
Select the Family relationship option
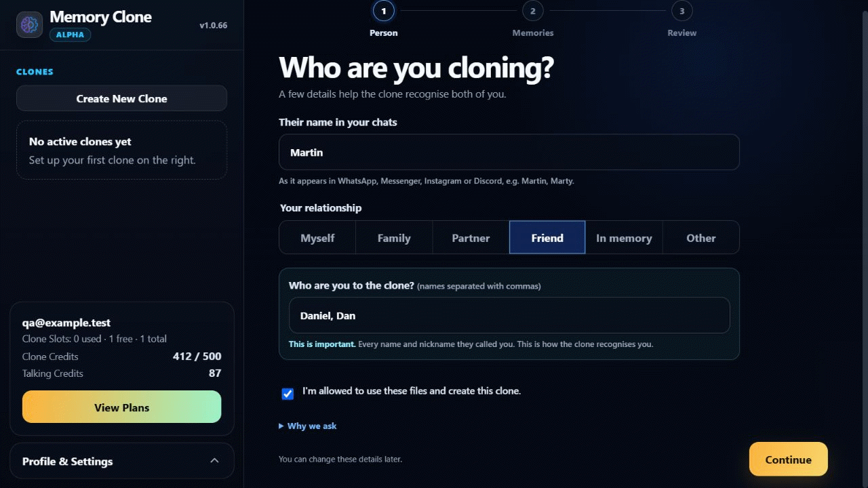click(394, 238)
